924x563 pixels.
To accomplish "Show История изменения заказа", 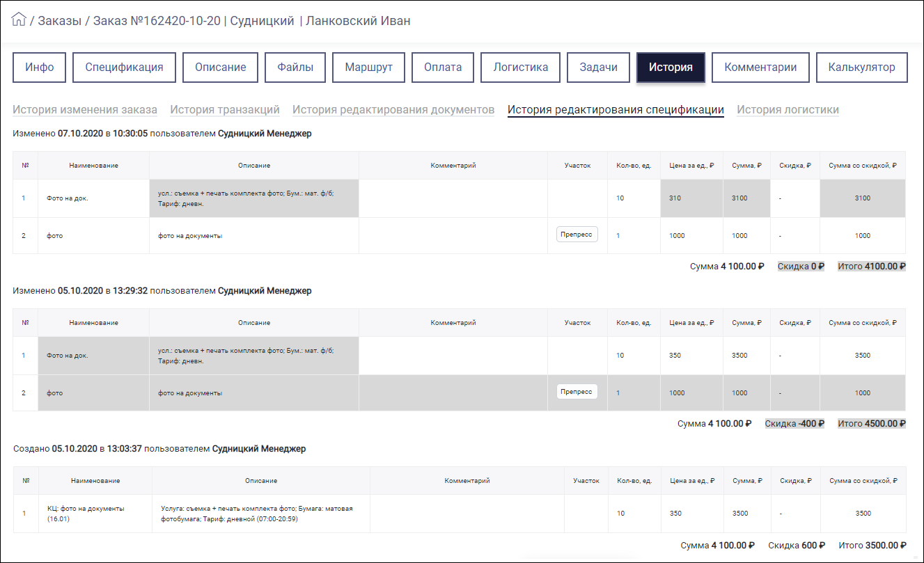I will coord(85,110).
